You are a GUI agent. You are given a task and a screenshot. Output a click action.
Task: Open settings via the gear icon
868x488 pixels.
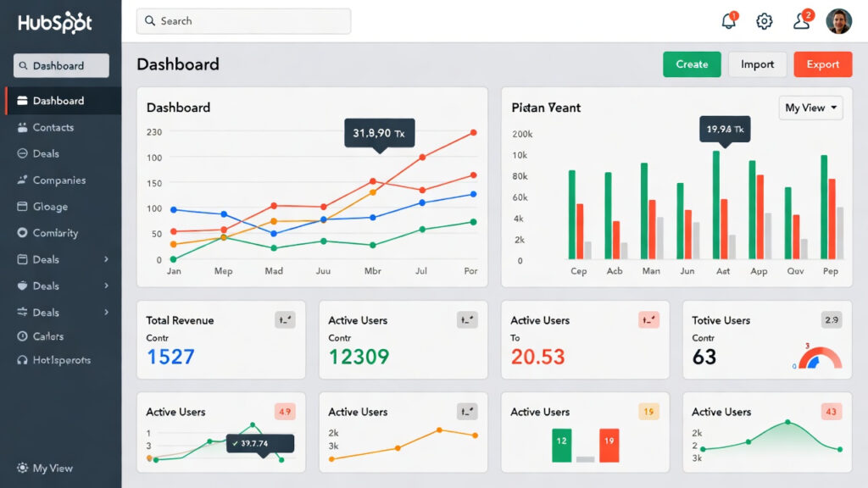click(765, 21)
